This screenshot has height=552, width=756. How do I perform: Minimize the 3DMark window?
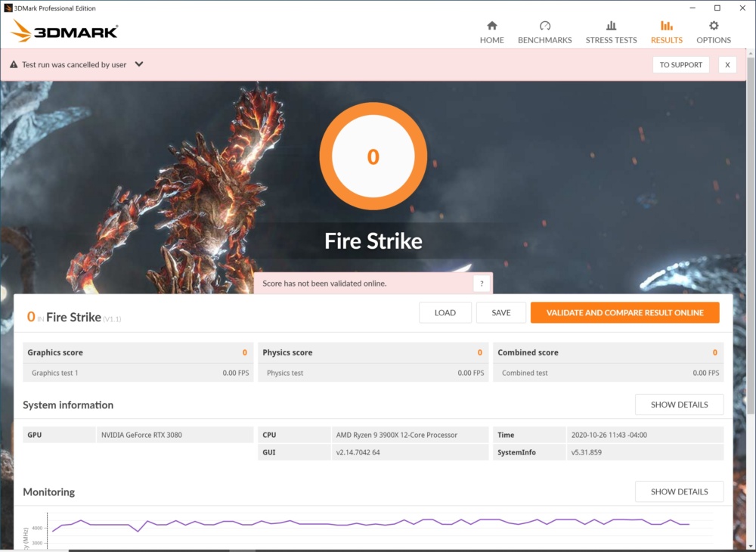[x=692, y=8]
